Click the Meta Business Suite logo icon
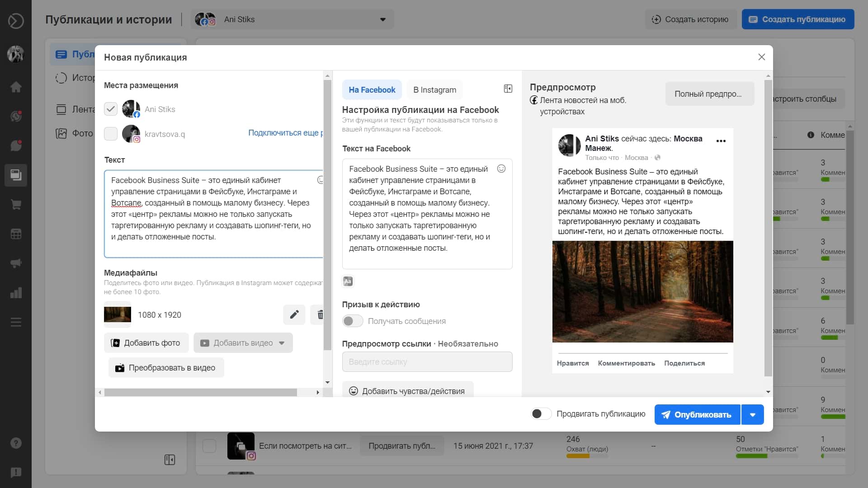This screenshot has width=868, height=488. click(16, 21)
